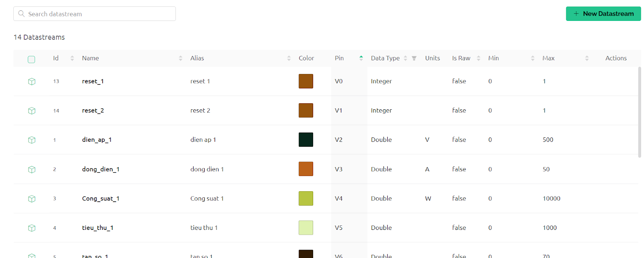The width and height of the screenshot is (644, 258).
Task: Click the Actions column header
Action: pyautogui.click(x=616, y=58)
